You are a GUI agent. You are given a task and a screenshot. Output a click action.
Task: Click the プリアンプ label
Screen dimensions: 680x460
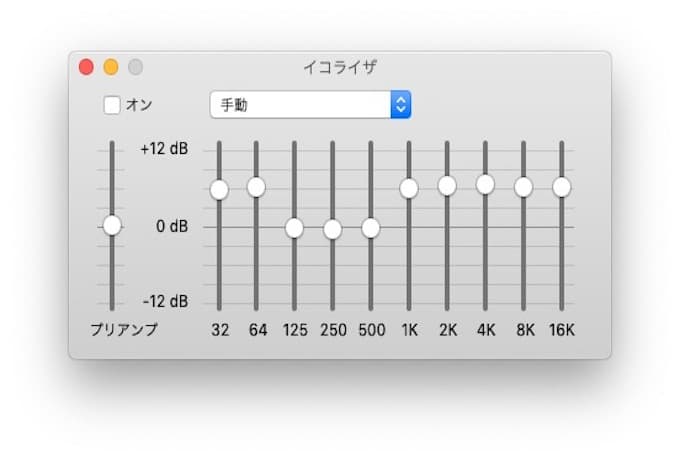pos(124,330)
